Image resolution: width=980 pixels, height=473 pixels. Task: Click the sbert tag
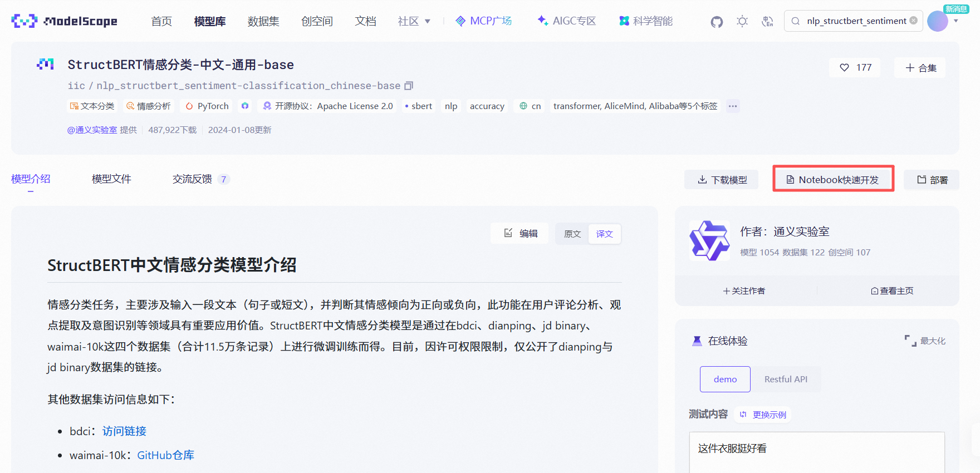[418, 106]
